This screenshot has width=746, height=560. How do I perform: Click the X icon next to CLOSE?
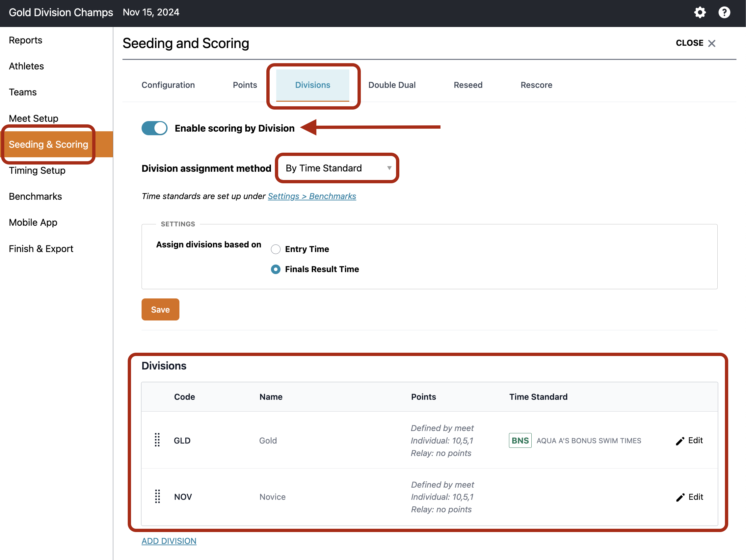tap(711, 43)
